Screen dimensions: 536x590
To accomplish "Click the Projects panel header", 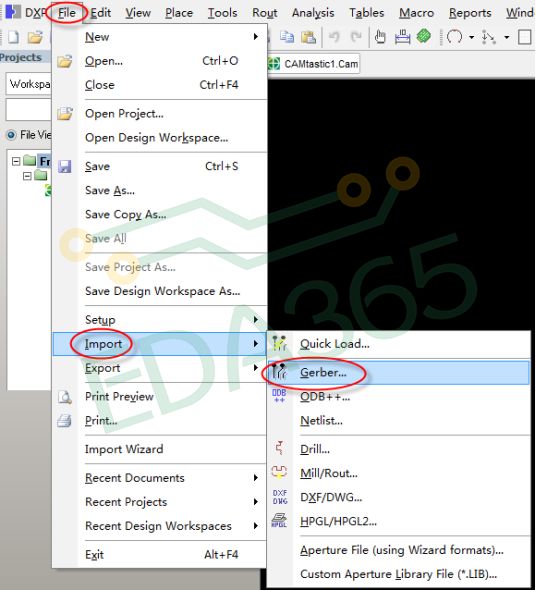I will click(25, 57).
